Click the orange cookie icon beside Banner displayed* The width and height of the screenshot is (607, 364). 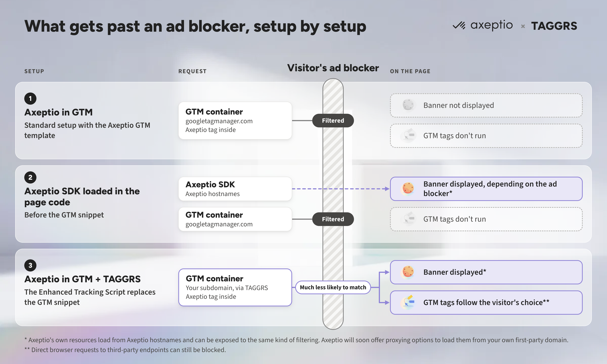[x=408, y=272]
